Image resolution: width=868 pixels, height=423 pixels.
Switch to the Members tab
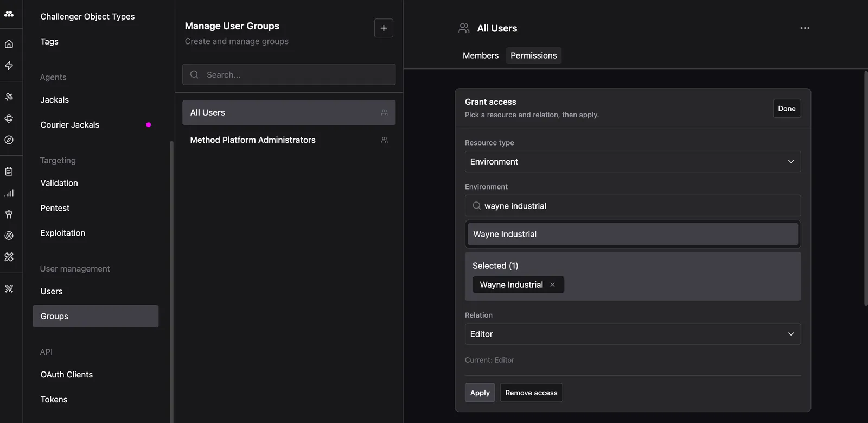click(x=481, y=55)
